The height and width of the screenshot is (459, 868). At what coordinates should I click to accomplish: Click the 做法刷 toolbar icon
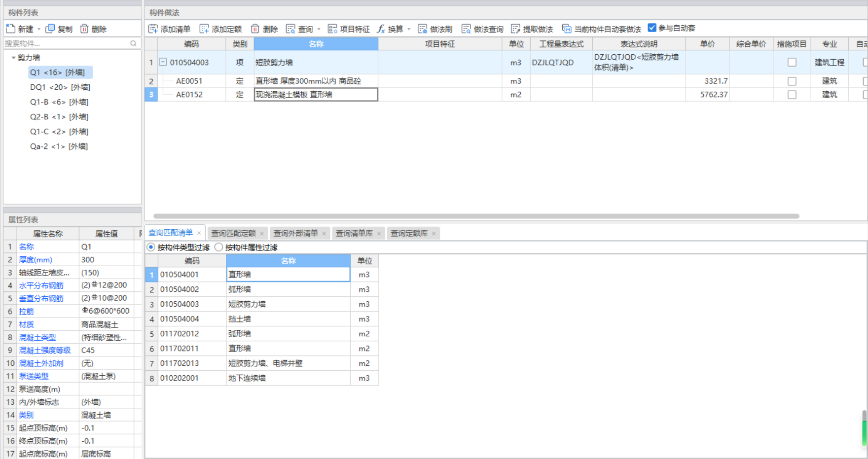click(x=423, y=29)
